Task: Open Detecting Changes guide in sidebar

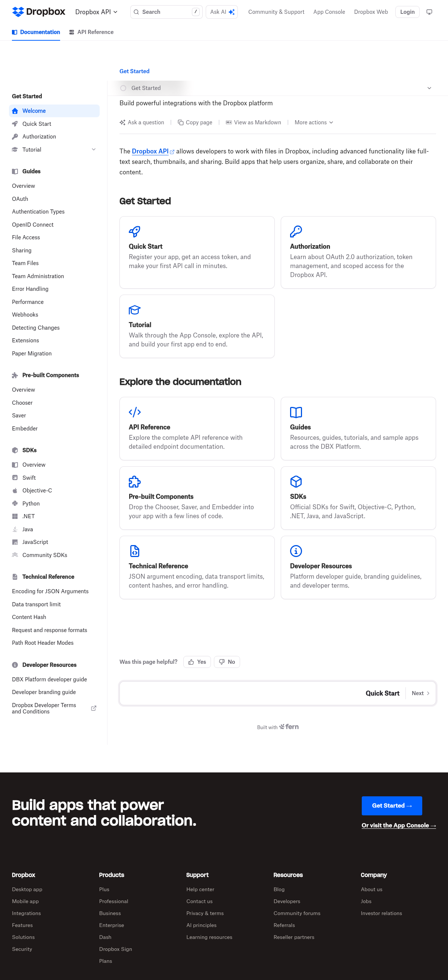Action: coord(36,327)
